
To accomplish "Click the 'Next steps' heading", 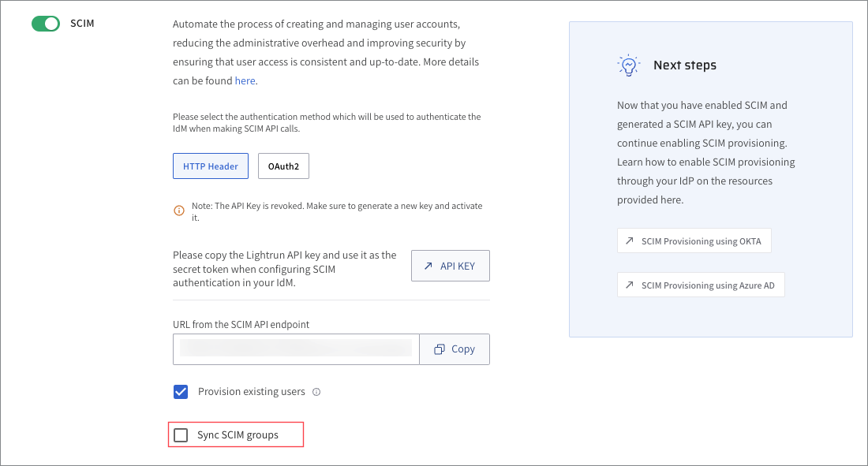I will point(684,65).
